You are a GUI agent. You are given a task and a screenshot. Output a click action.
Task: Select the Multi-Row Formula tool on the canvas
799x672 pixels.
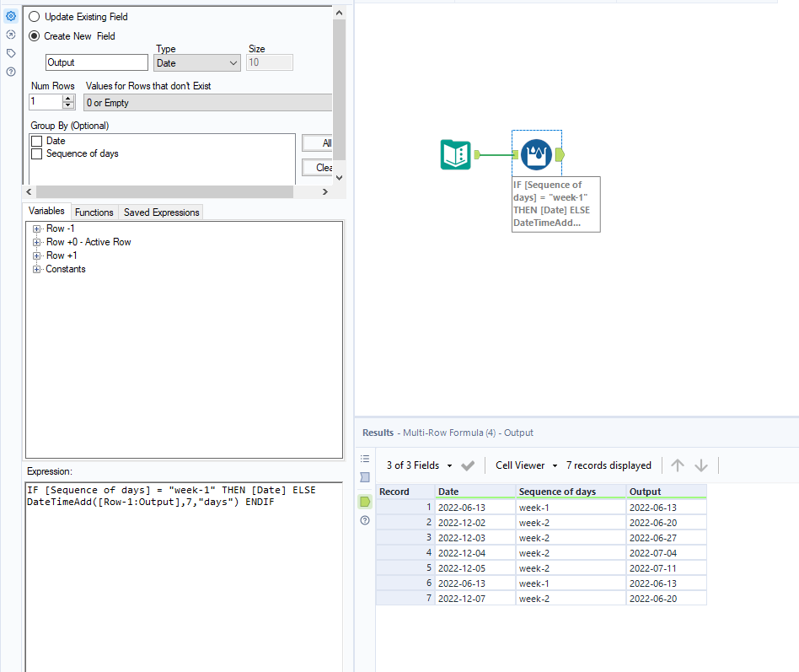537,154
